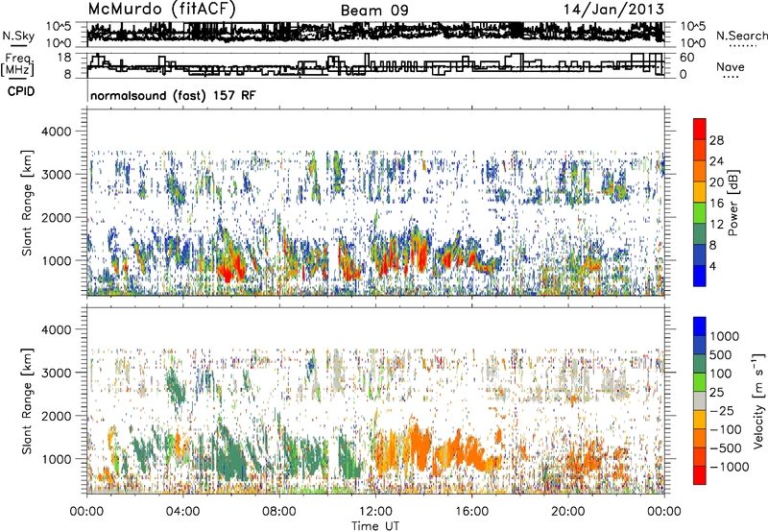
Task: Click the 'Nave' legend label
Action: point(731,66)
